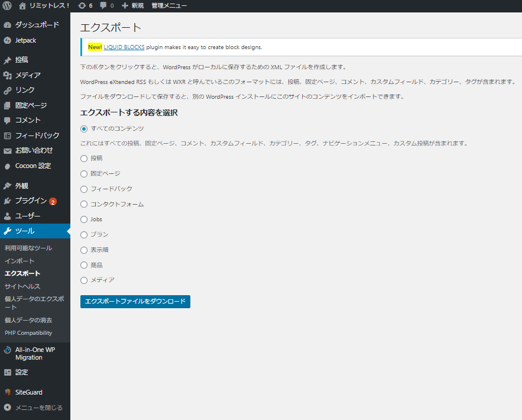The image size is (522, 420).
Task: Click the リンク chain icon
Action: (7, 91)
